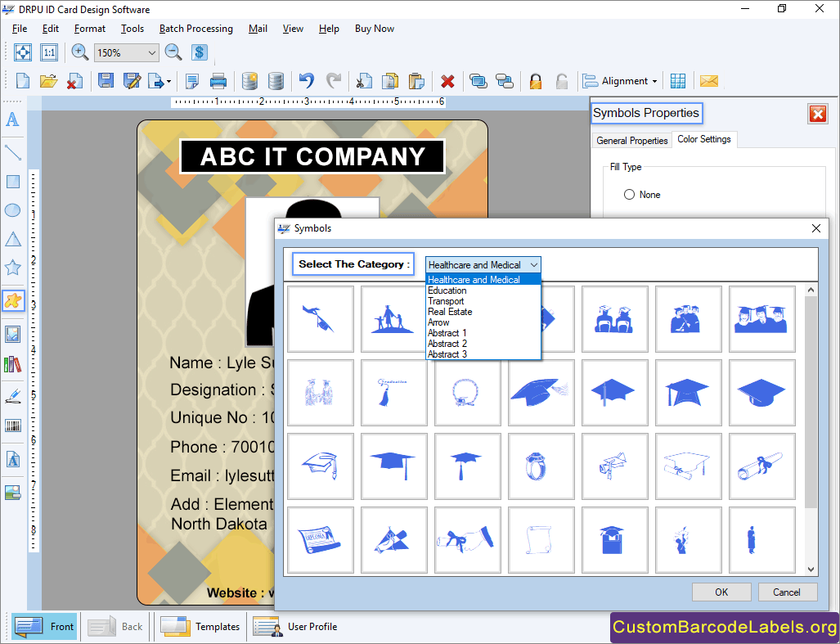Select the Text tool in left sidebar
The height and width of the screenshot is (644, 840).
(12, 119)
